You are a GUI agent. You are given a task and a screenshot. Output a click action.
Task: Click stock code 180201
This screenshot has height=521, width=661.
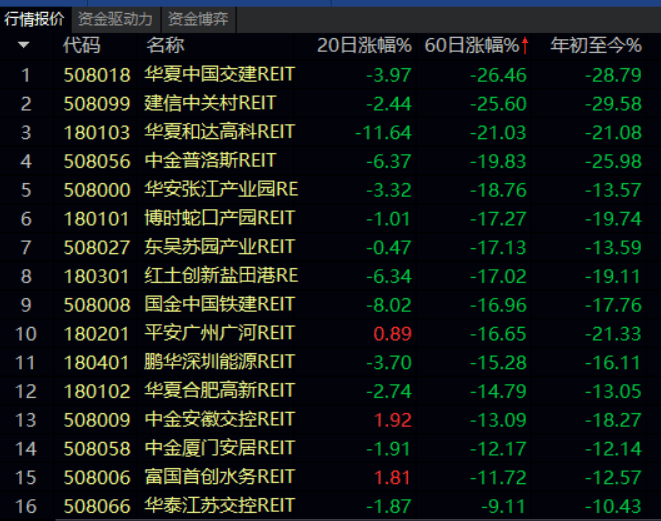click(97, 334)
